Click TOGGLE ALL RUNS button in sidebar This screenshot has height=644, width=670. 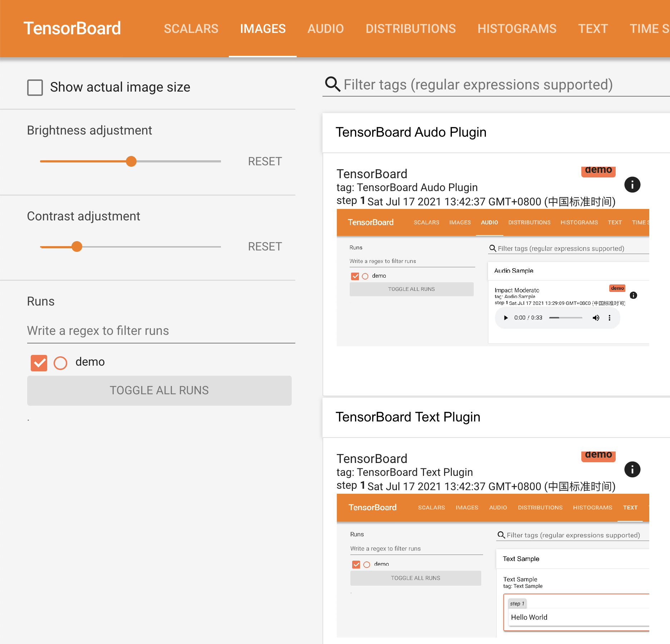(x=159, y=390)
